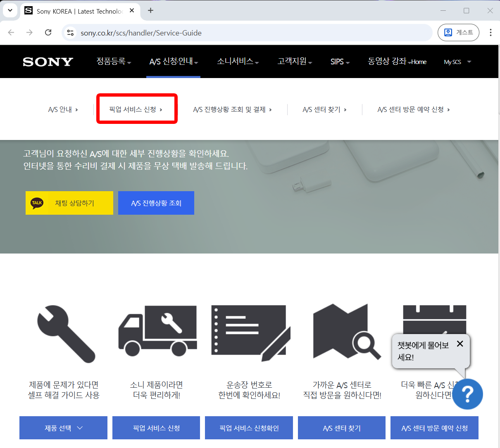Viewport: 500px width, 448px height.
Task: Click the 챗봇에게 물어보세요! bubble text
Action: (x=423, y=351)
